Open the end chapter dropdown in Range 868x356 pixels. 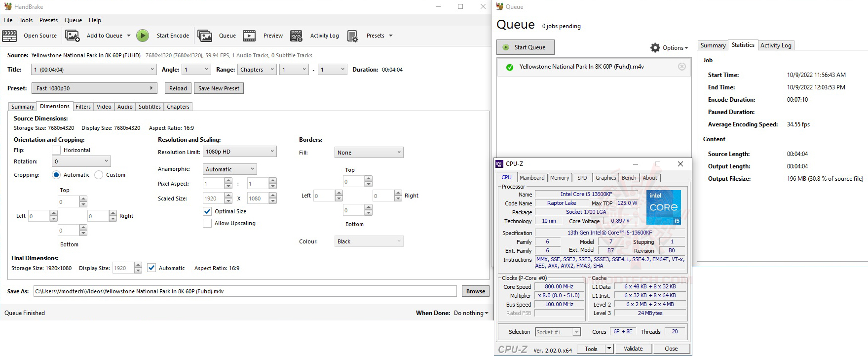(x=333, y=70)
